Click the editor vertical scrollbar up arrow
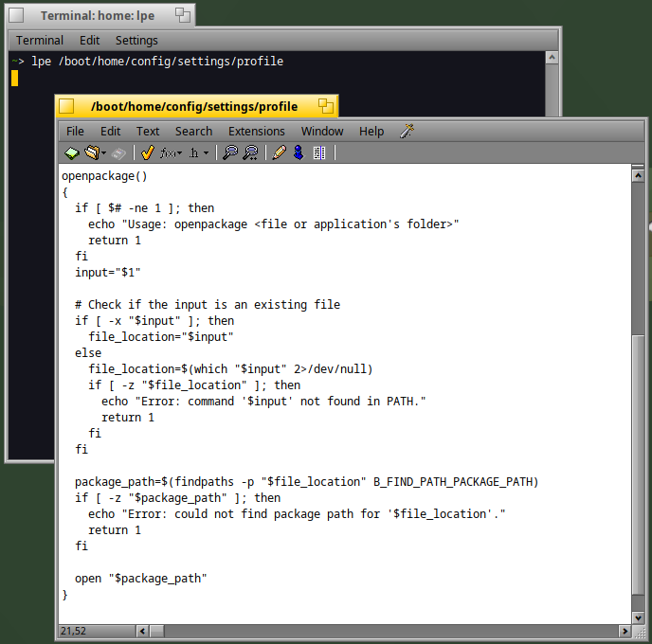The height and width of the screenshot is (644, 652). click(639, 176)
